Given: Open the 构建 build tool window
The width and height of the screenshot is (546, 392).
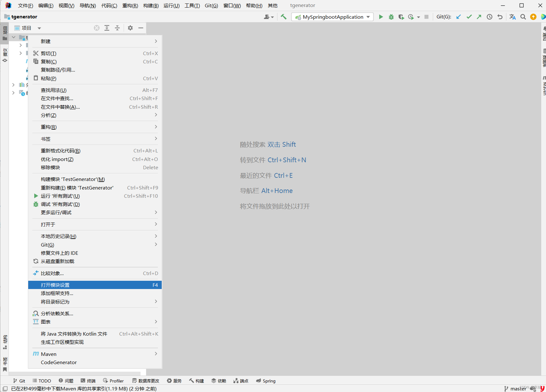Looking at the screenshot, I should 197,381.
